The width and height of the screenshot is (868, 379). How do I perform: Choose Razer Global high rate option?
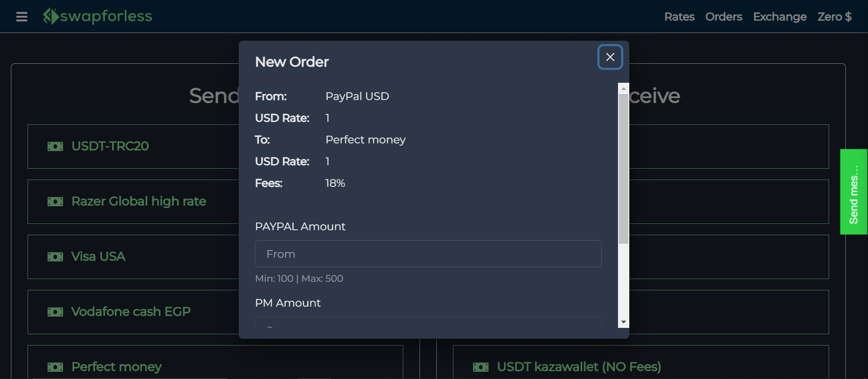pyautogui.click(x=138, y=202)
